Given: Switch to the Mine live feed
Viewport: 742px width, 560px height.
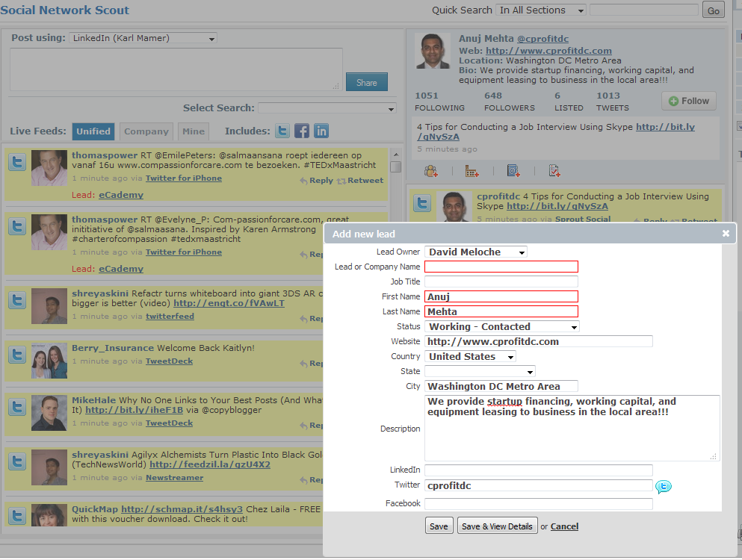Looking at the screenshot, I should (194, 131).
